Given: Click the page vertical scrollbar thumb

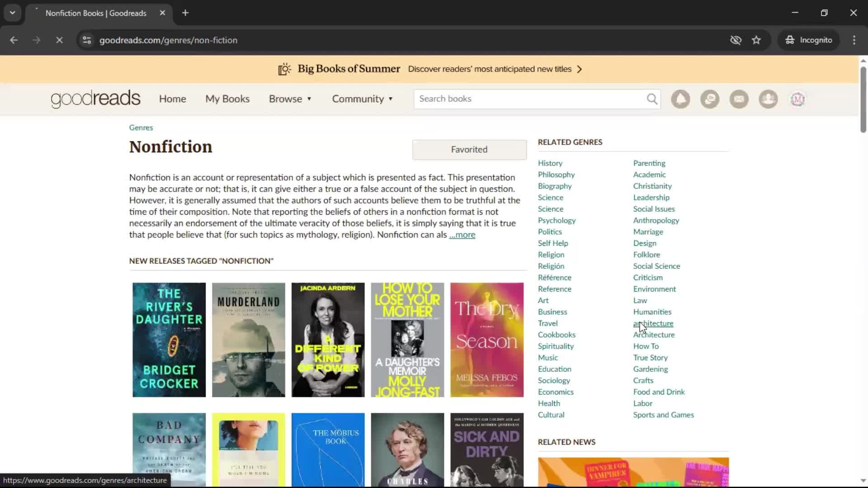Looking at the screenshot, I should 863,99.
